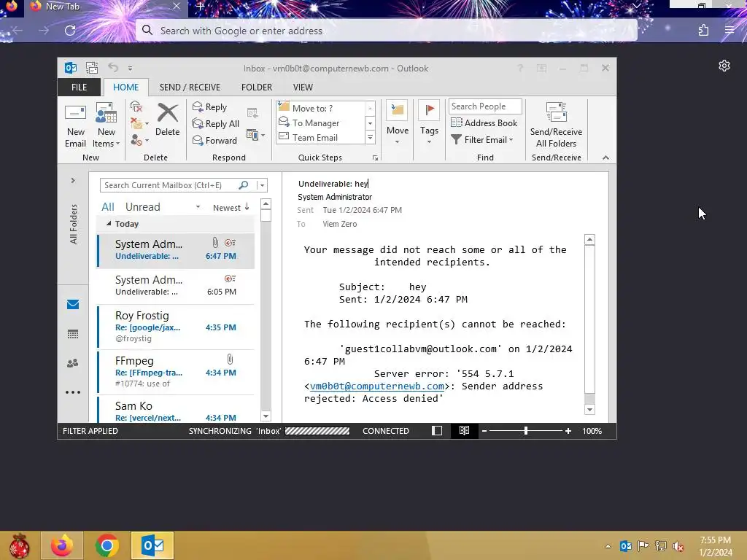Switch to the SEND / RECEIVE tab
This screenshot has height=560, width=747.
point(190,87)
